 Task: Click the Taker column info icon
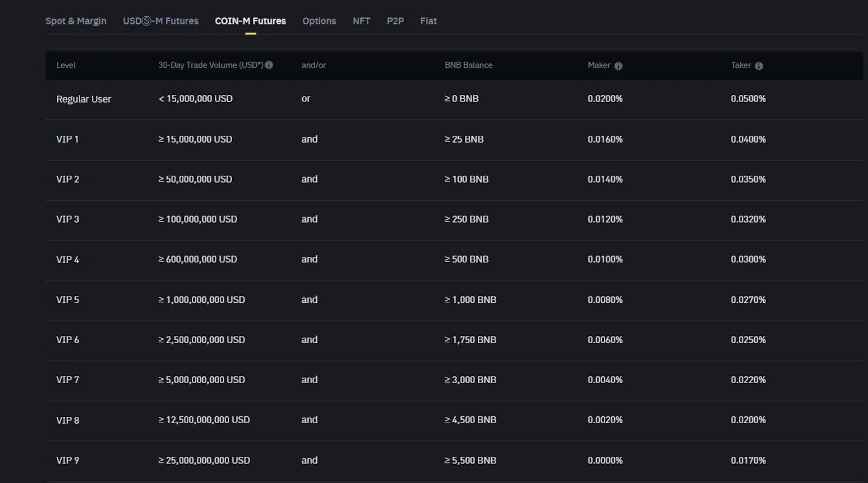point(759,66)
